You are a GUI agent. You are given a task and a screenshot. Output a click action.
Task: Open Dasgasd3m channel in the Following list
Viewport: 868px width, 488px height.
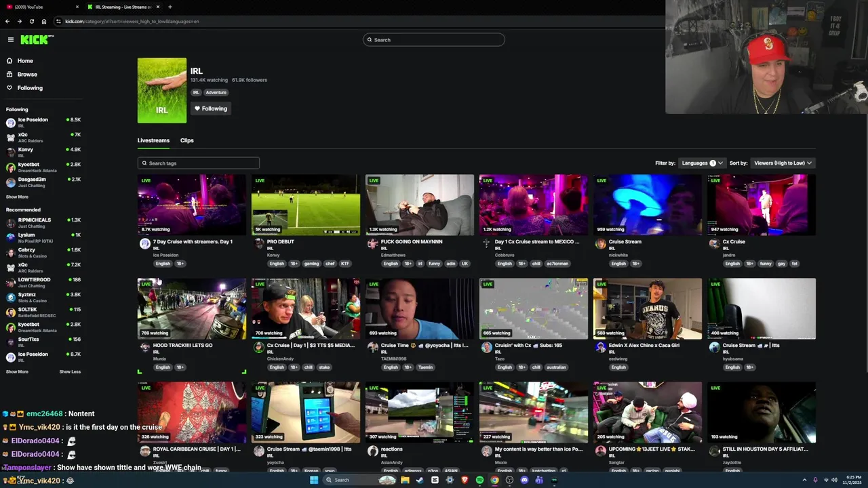[43, 182]
